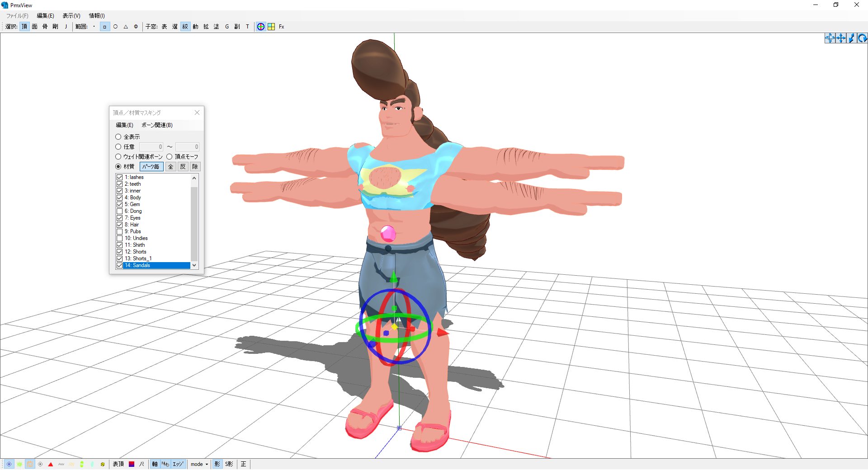Select the 任意 radio button
The image size is (868, 470).
[125, 147]
